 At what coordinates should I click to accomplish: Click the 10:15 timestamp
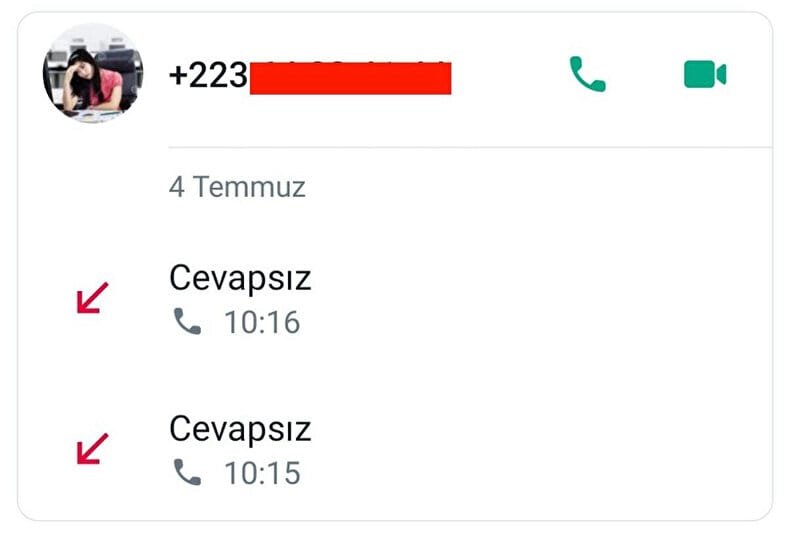[x=262, y=473]
